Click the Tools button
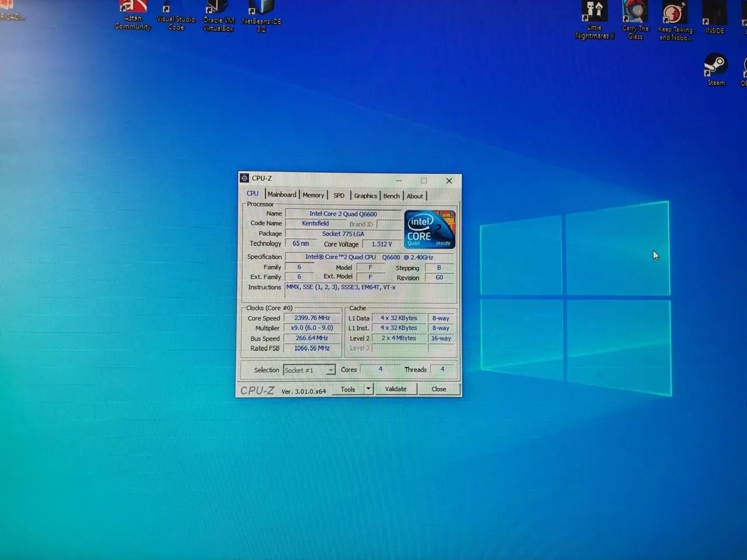 pos(348,389)
